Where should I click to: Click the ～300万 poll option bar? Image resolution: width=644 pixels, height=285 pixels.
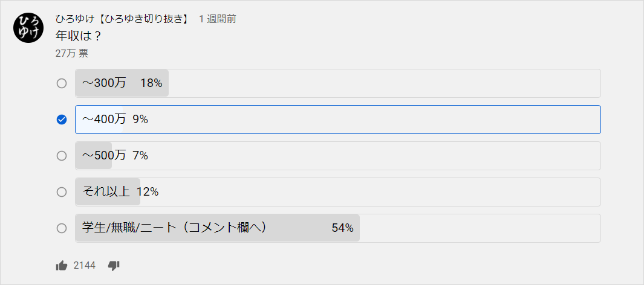tap(338, 83)
